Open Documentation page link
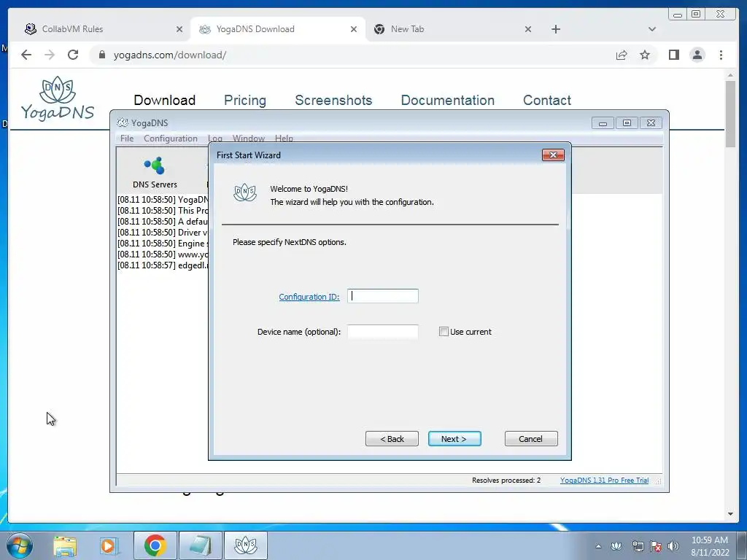747x560 pixels. pos(447,100)
